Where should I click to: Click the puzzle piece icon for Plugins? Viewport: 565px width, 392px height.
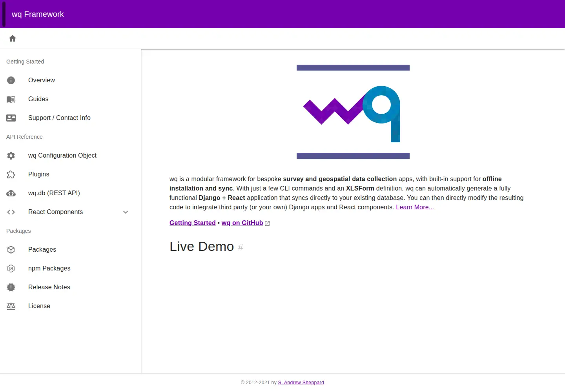(11, 174)
